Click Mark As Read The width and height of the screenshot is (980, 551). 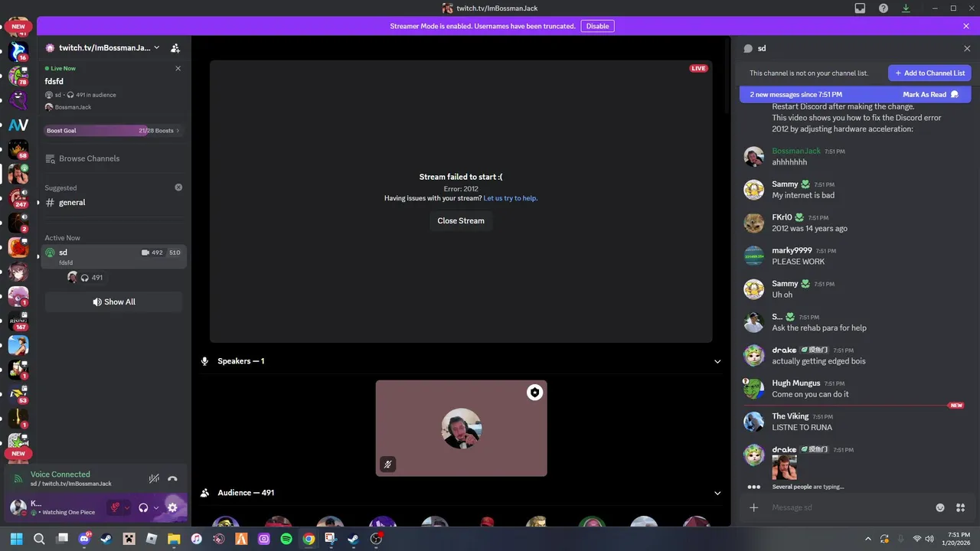point(930,94)
